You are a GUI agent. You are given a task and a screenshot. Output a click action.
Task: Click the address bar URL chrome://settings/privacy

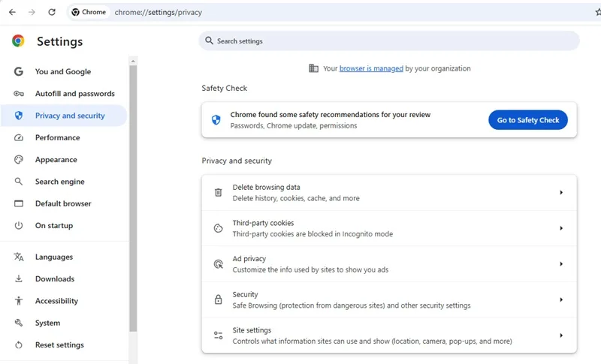point(159,12)
